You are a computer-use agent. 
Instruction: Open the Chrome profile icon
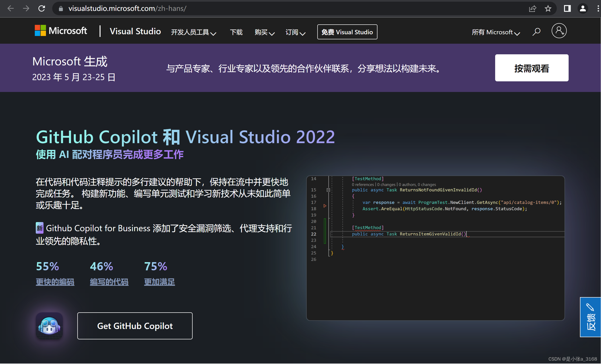coord(582,8)
